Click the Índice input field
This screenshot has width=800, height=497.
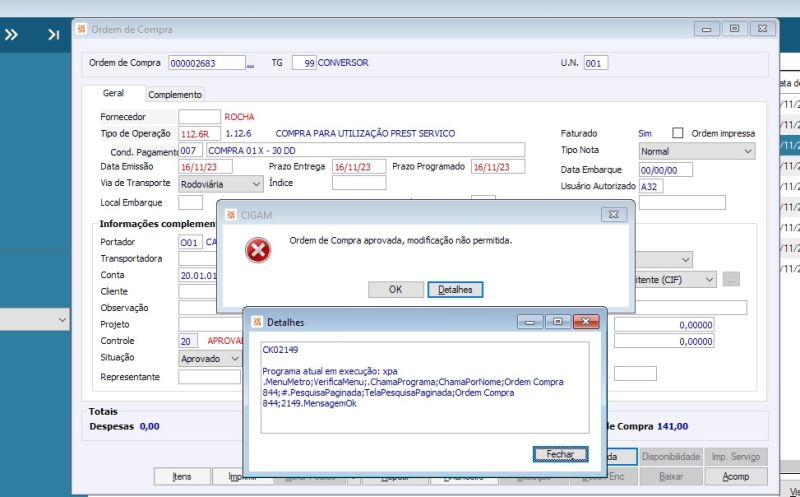point(359,183)
